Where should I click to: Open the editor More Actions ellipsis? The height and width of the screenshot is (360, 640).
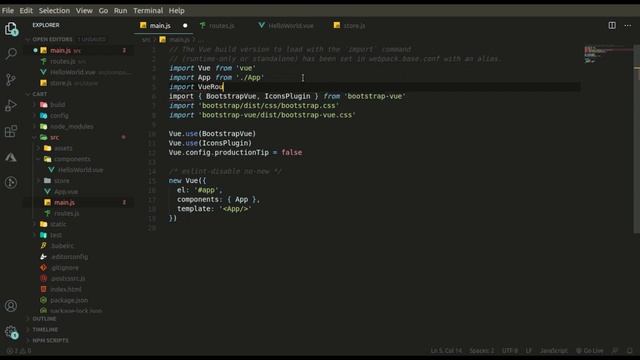(x=628, y=25)
